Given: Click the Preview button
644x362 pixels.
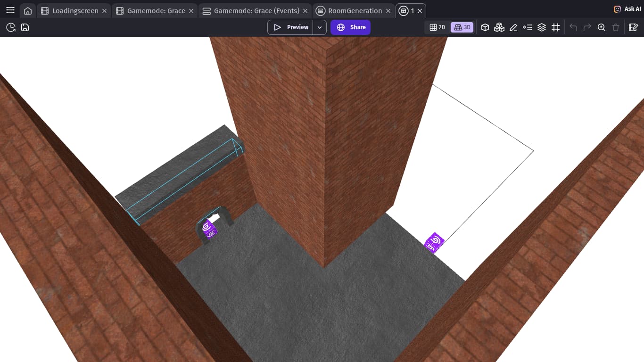Looking at the screenshot, I should [291, 27].
